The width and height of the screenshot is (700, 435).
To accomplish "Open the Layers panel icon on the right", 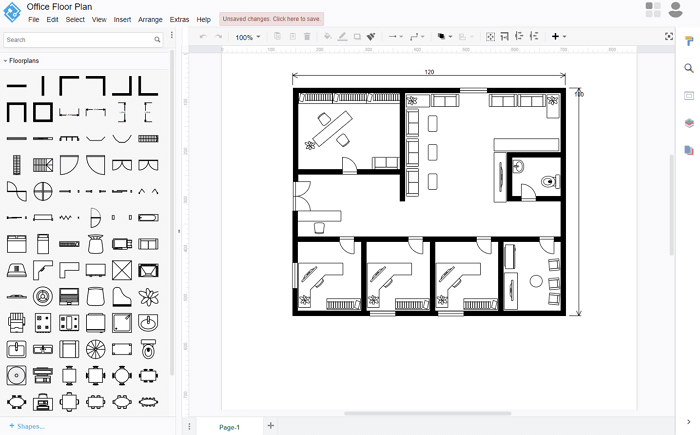I will coord(689,123).
